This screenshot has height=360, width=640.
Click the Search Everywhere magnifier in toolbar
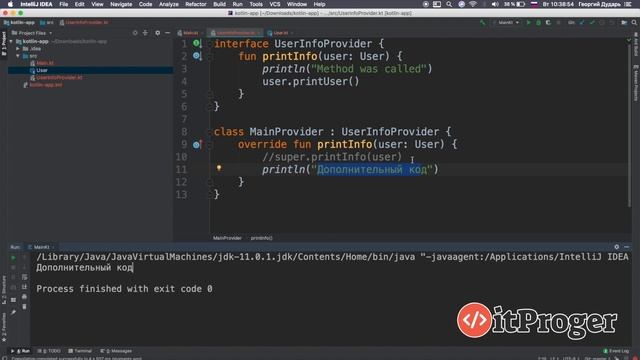tap(634, 22)
